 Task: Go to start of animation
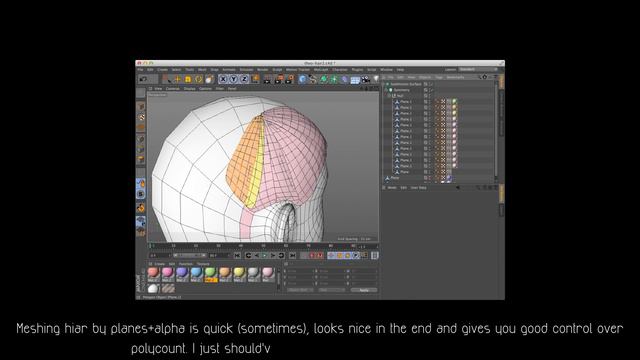pyautogui.click(x=237, y=256)
